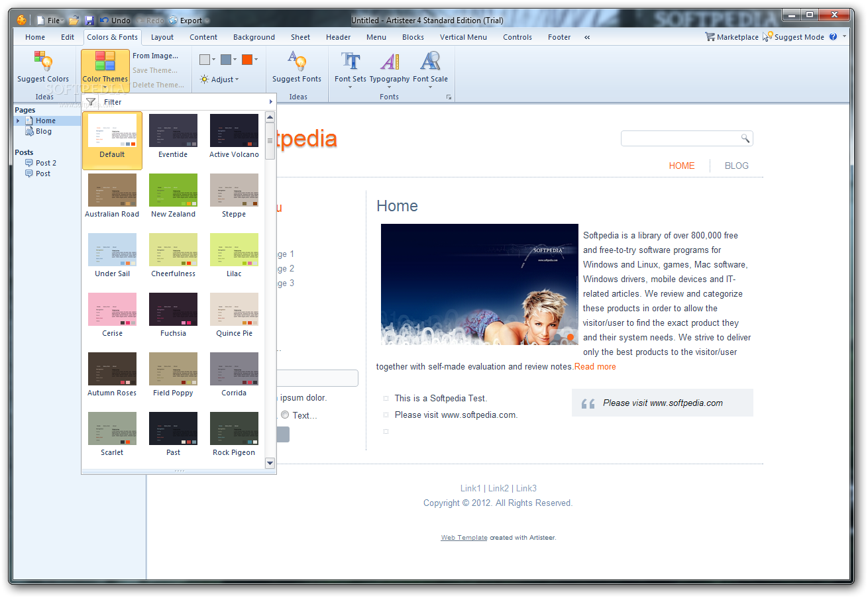Image resolution: width=868 pixels, height=598 pixels.
Task: Click the Suggest Fonts icon
Action: click(x=296, y=61)
